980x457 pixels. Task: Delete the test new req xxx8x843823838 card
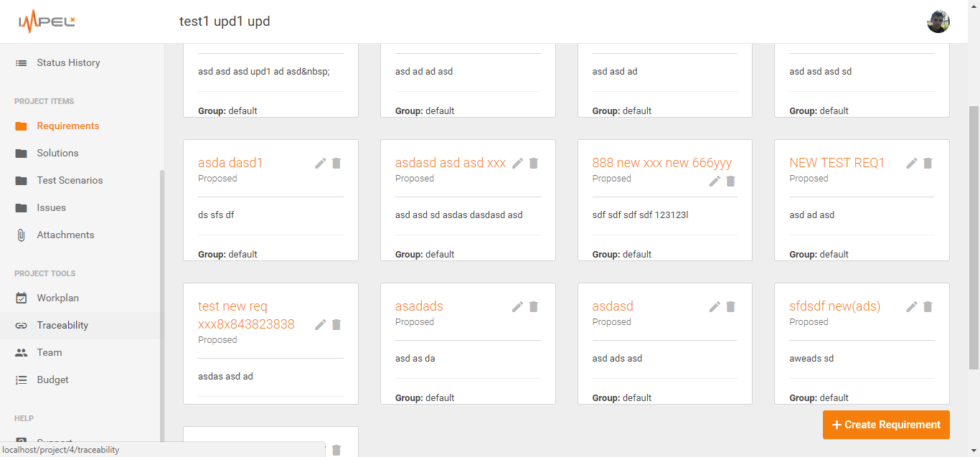click(x=336, y=325)
